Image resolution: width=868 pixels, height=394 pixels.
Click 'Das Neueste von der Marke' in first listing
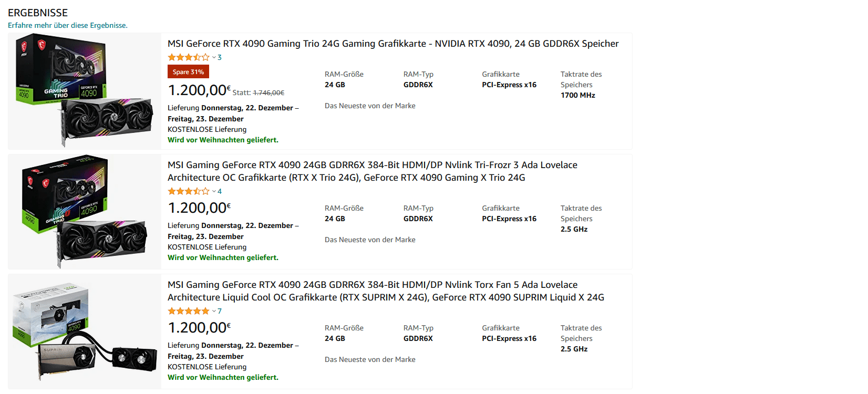(370, 106)
